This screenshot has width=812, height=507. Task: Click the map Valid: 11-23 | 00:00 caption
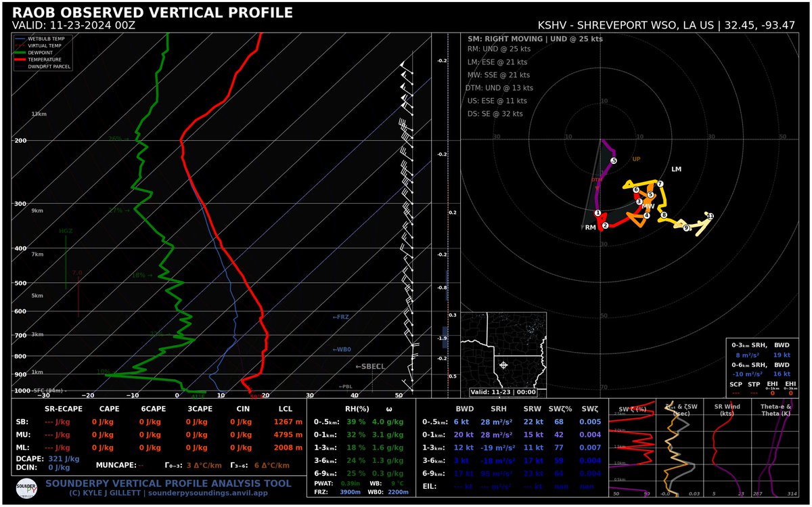point(503,393)
